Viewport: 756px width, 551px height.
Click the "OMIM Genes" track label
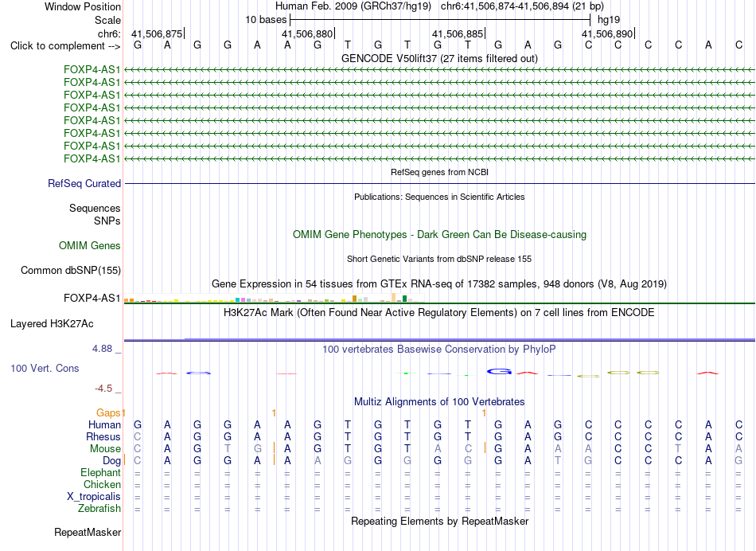(x=90, y=245)
